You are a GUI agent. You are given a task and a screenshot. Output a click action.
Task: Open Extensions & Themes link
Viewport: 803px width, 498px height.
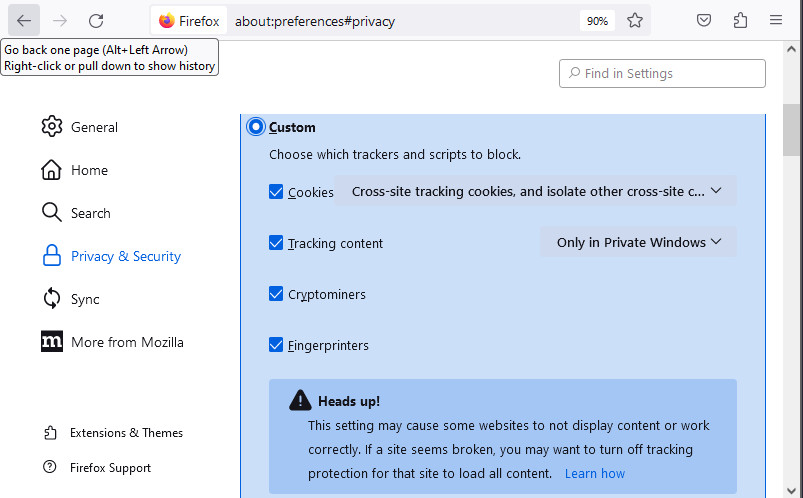(126, 433)
